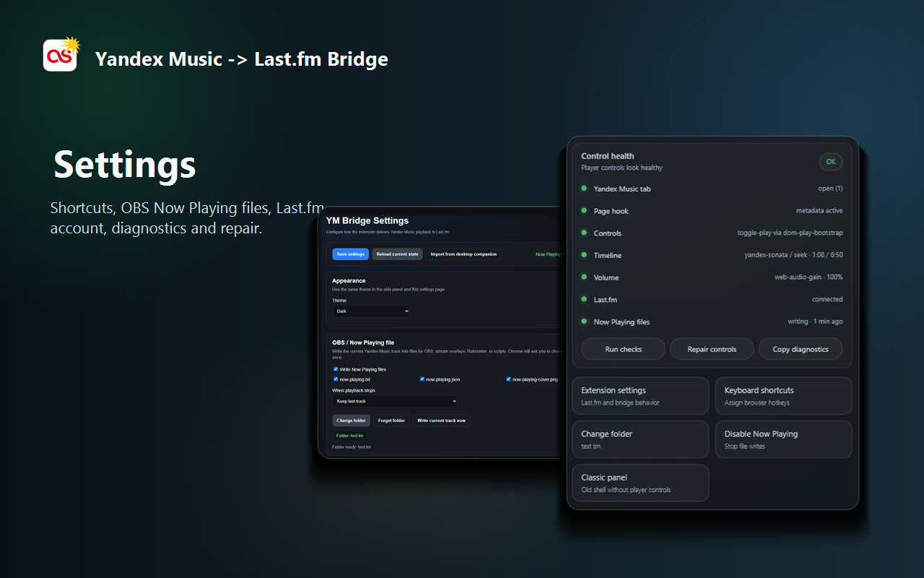Click the 'open (1)' tab status value
The width and height of the screenshot is (924, 578).
pyautogui.click(x=830, y=189)
